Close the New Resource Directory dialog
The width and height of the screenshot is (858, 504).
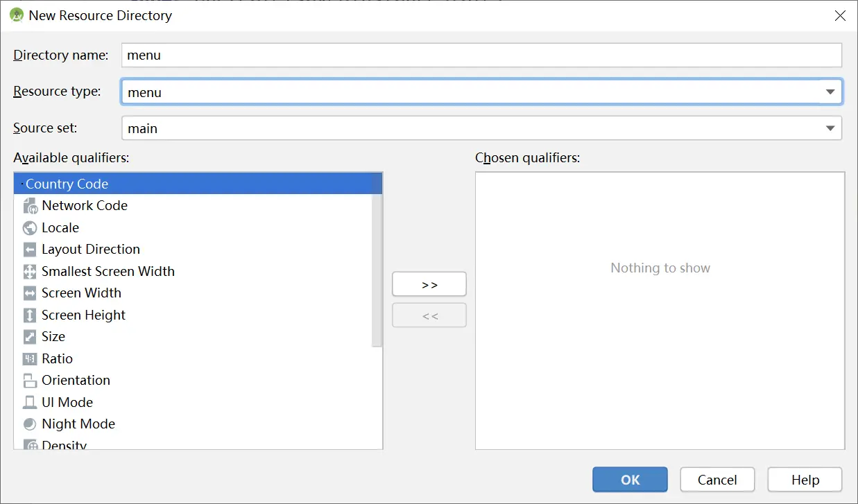tap(840, 15)
